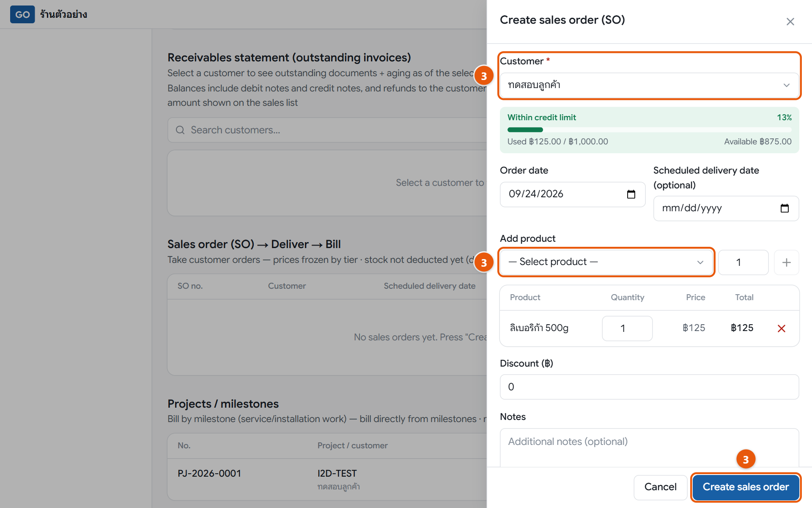This screenshot has height=508, width=812.
Task: Focus the Additional notes text area
Action: coord(649,448)
